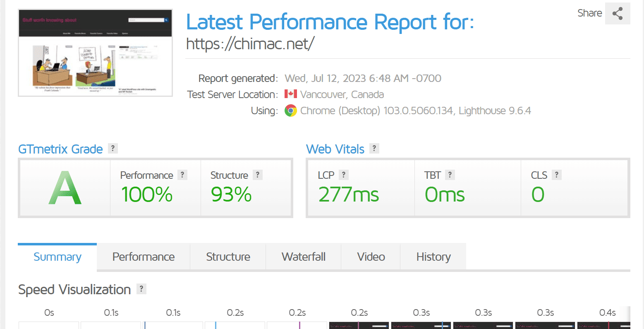This screenshot has width=644, height=329.
Task: Click the 0.4s speed visualization frame
Action: 603,325
